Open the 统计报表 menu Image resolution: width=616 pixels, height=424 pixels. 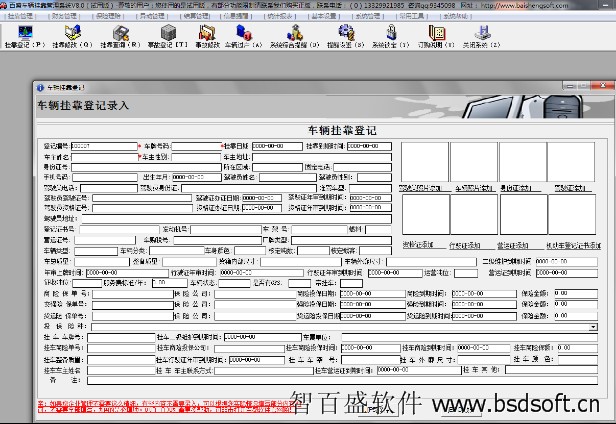pyautogui.click(x=279, y=16)
